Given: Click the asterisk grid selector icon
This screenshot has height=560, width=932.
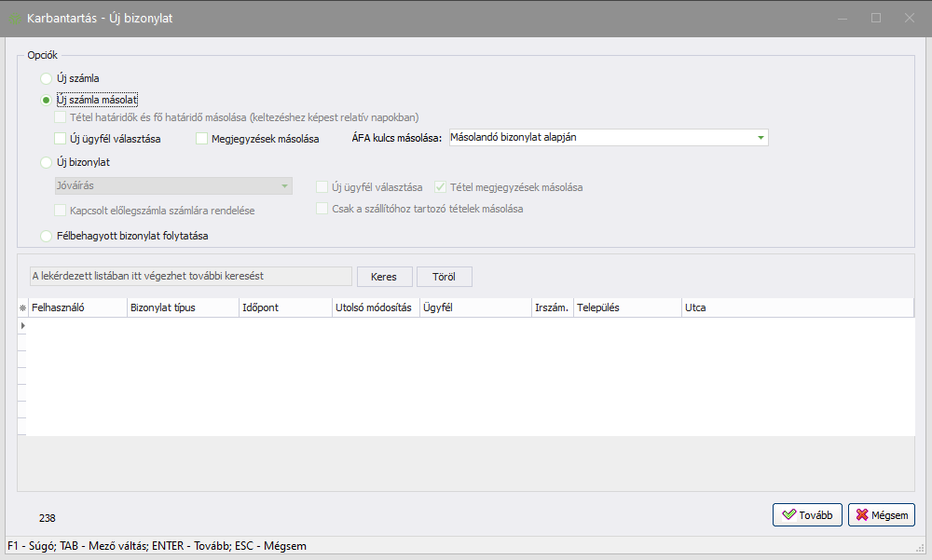Looking at the screenshot, I should pos(22,307).
